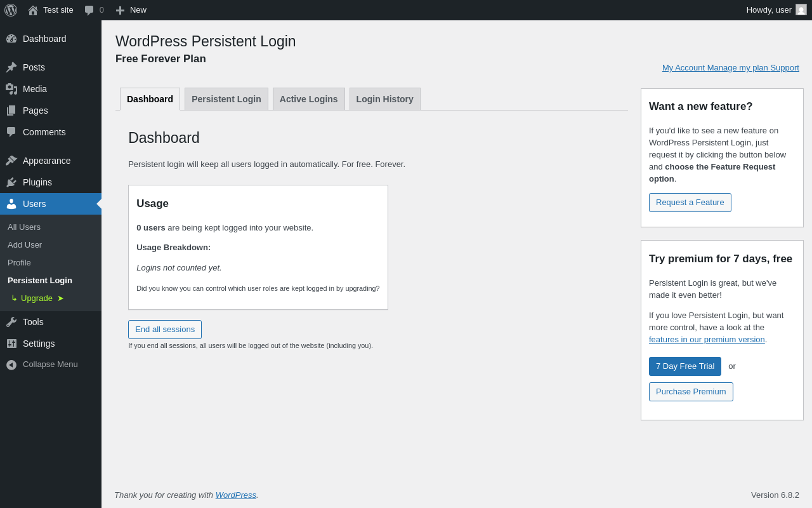
Task: Click the Tools wrench icon
Action: pyautogui.click(x=11, y=322)
